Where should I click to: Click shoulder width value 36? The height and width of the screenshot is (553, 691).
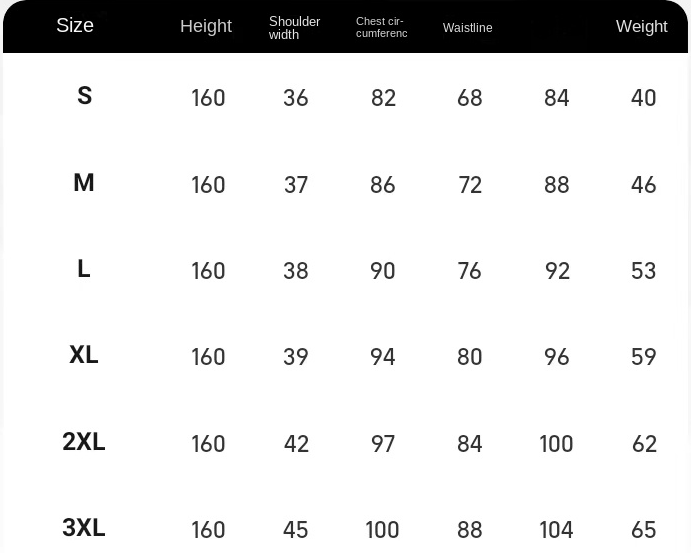(296, 98)
